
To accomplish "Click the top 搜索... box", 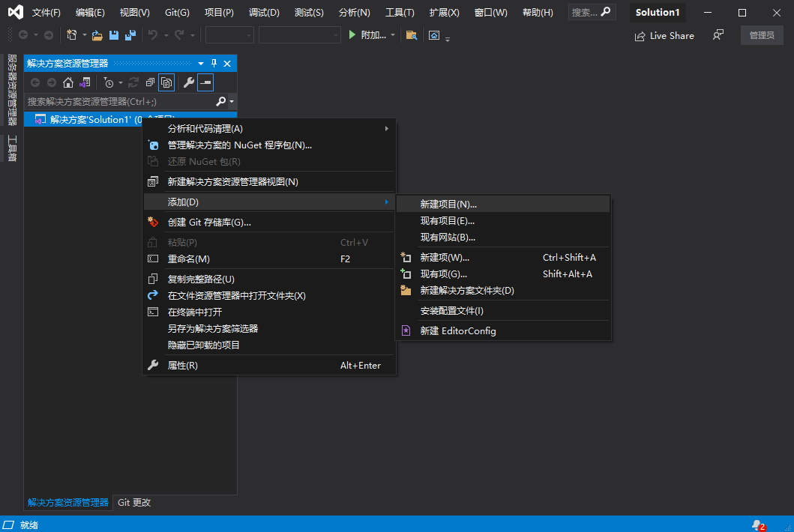I will coord(592,12).
